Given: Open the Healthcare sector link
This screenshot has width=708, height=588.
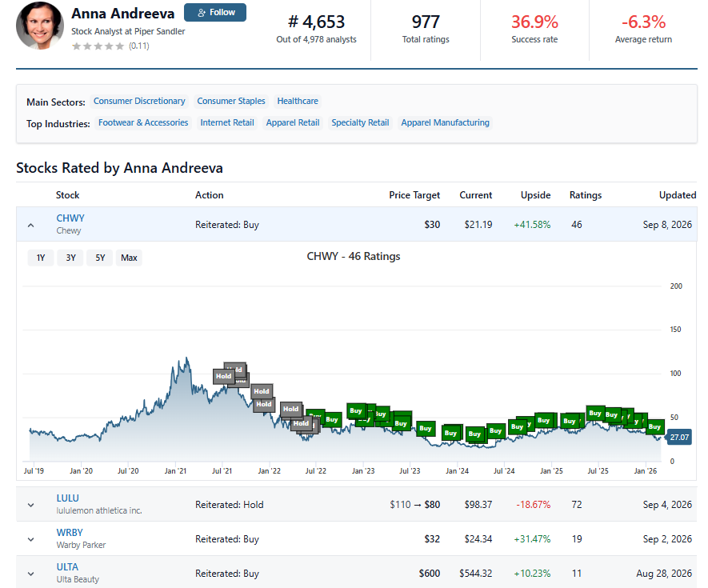Looking at the screenshot, I should tap(298, 101).
